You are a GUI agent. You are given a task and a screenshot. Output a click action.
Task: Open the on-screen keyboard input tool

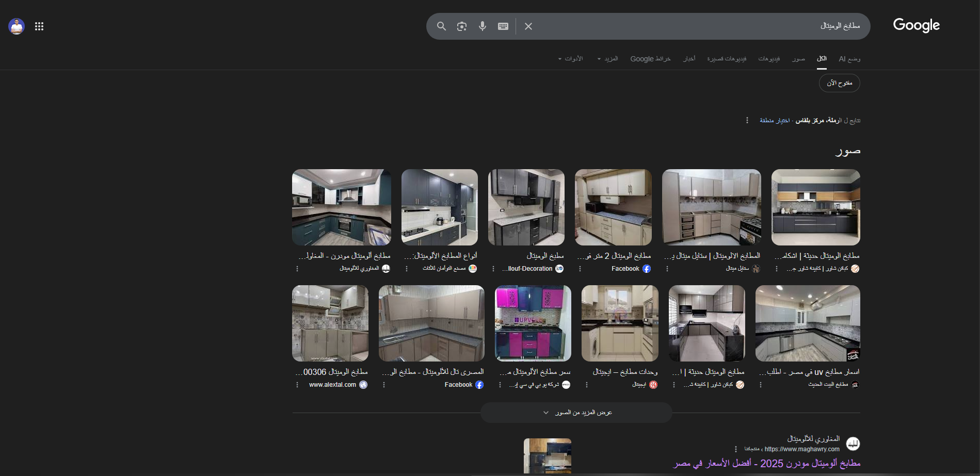pos(503,26)
